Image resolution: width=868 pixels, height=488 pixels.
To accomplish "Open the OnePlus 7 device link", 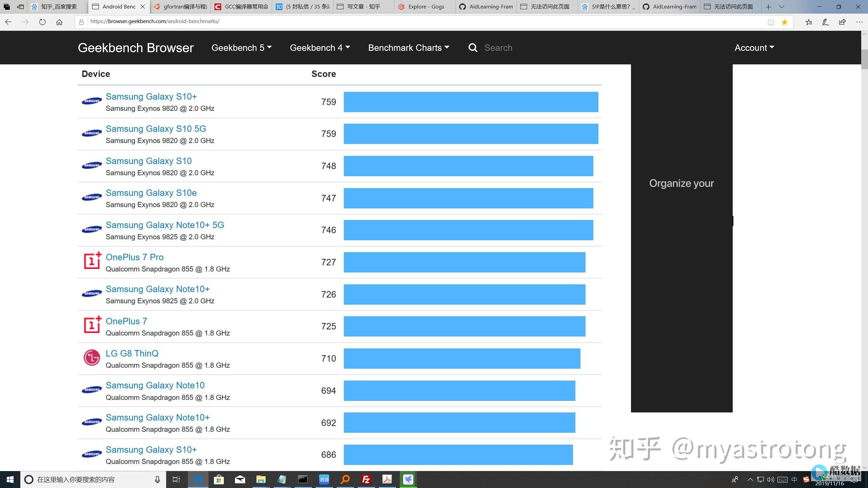I will point(126,321).
